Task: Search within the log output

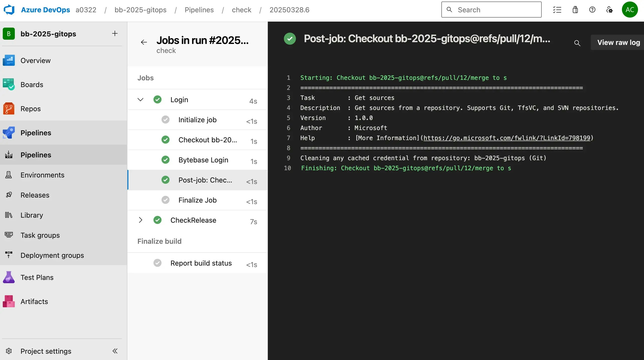Action: point(577,43)
